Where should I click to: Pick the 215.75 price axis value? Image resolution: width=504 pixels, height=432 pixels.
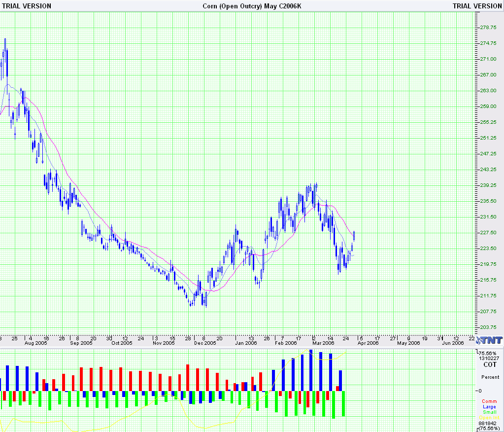488,280
